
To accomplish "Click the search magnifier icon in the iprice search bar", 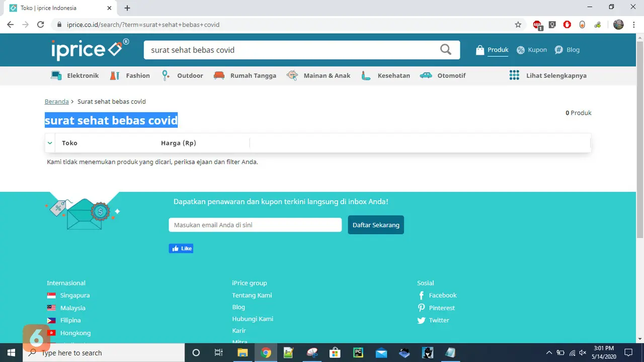I will 445,50.
